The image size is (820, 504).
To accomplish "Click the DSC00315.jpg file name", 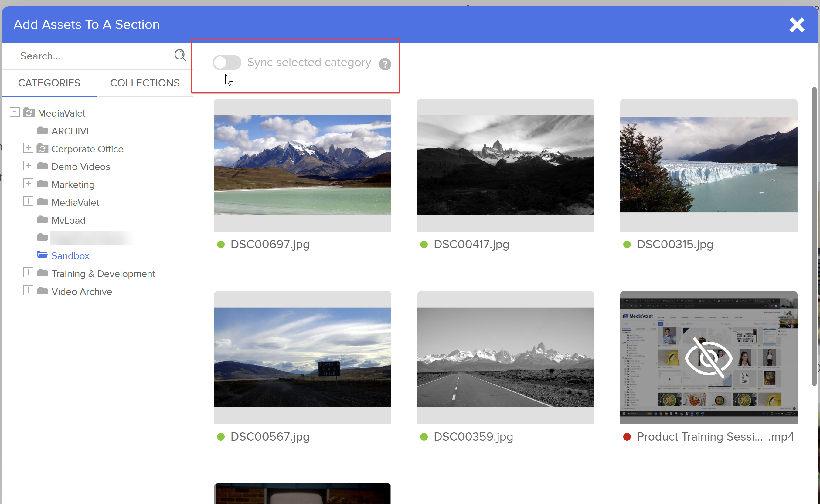I will (x=675, y=245).
